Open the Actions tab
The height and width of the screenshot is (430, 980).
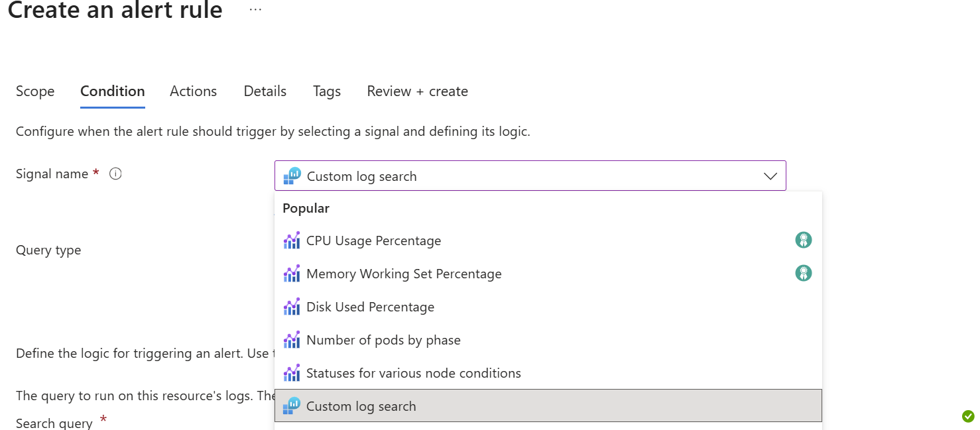(x=193, y=91)
